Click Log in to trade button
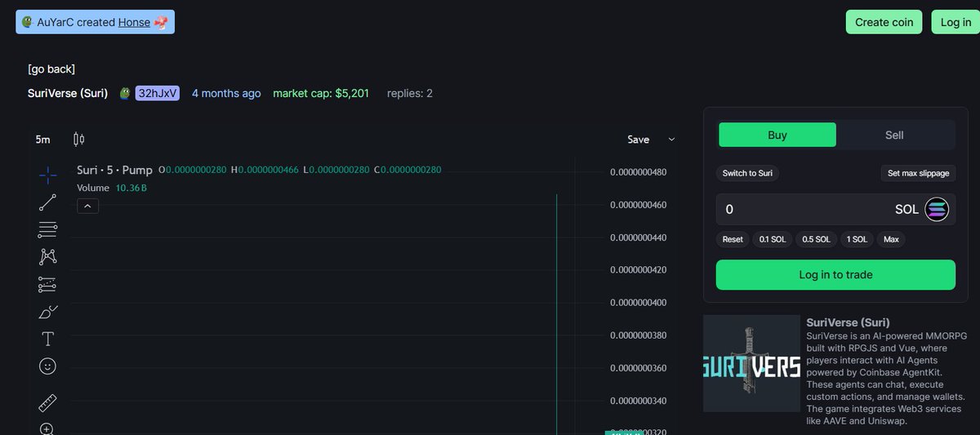 [835, 275]
